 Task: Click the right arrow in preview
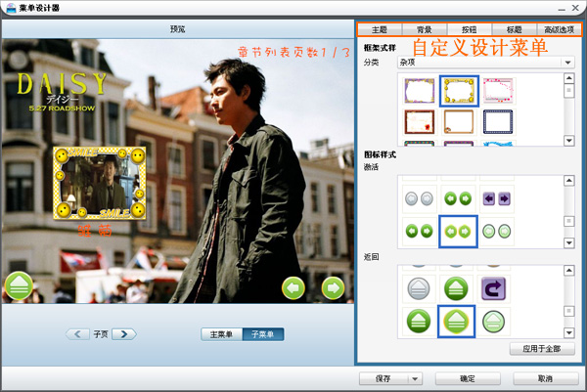[x=333, y=288]
